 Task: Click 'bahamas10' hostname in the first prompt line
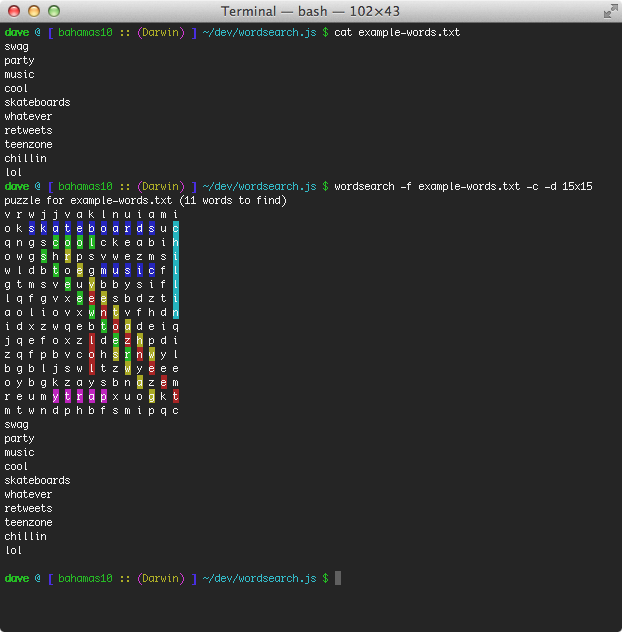pos(85,32)
